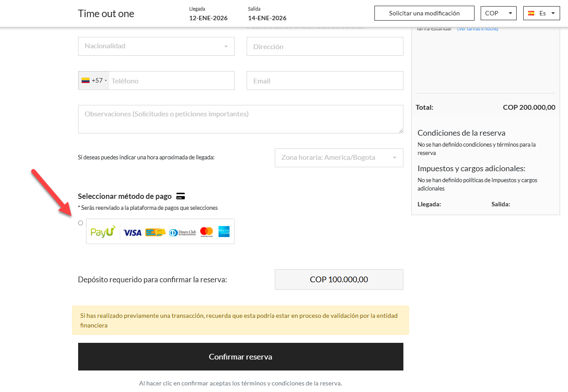Expand the Zona horaria America/Bogota dropdown
The image size is (568, 392).
pos(338,158)
